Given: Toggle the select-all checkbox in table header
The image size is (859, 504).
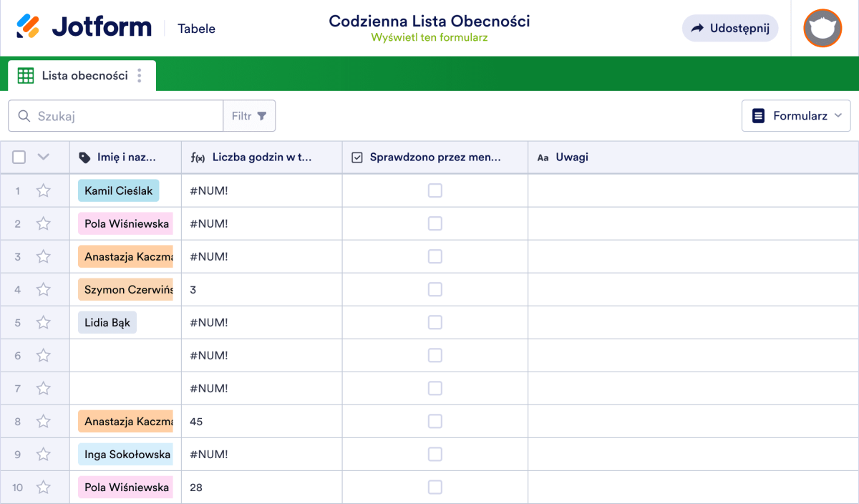Looking at the screenshot, I should point(18,157).
